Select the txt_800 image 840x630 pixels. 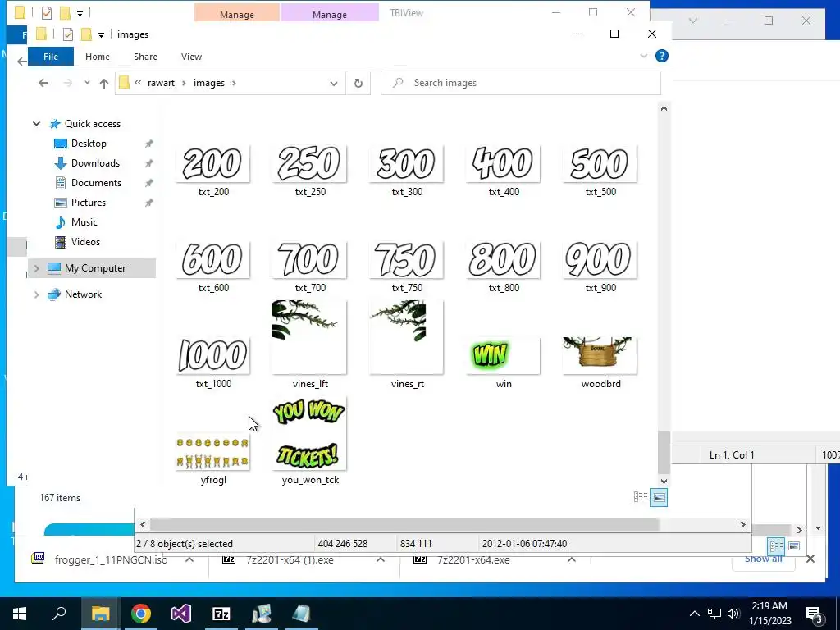504,260
